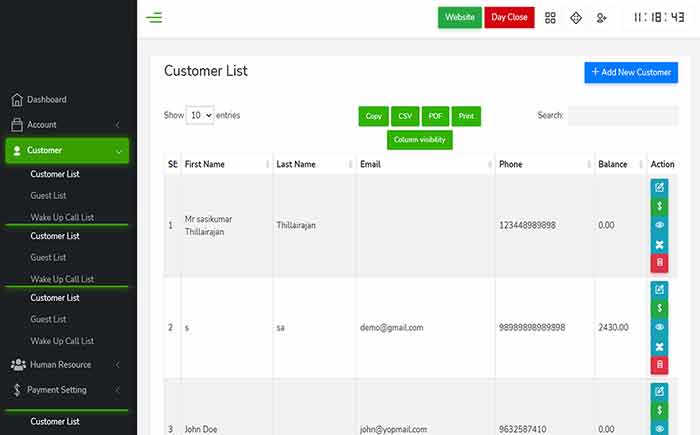This screenshot has height=435, width=700.
Task: Click the X icon for customer sa
Action: point(659,346)
